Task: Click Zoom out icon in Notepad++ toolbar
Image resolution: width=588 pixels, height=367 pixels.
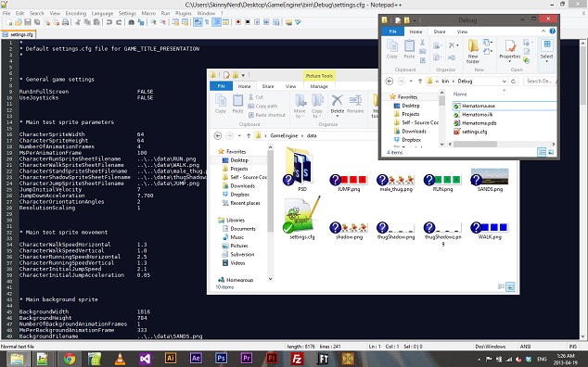Action: [162, 22]
